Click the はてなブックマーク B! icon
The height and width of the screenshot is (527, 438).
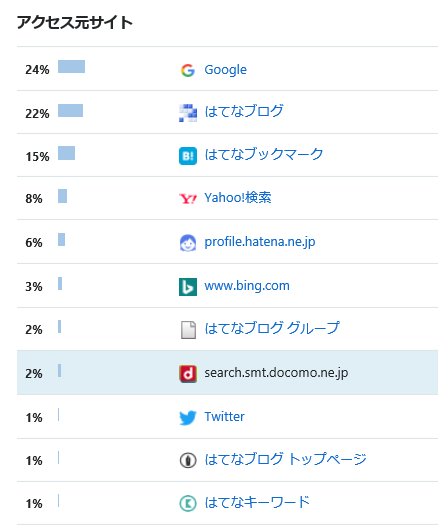pyautogui.click(x=188, y=156)
